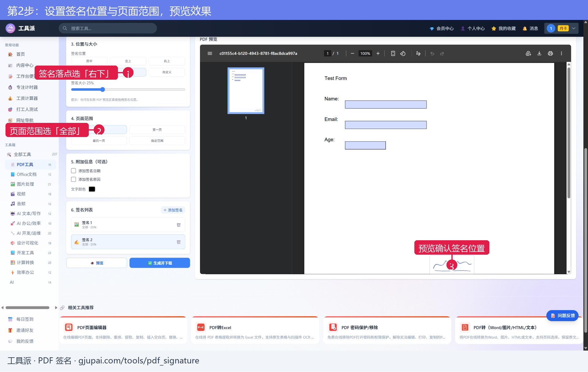
Task: Redo the PDF annotation
Action: (x=442, y=53)
